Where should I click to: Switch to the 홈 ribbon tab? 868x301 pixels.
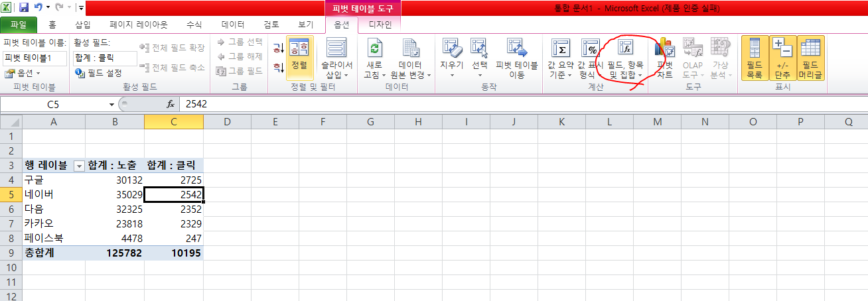coord(52,25)
